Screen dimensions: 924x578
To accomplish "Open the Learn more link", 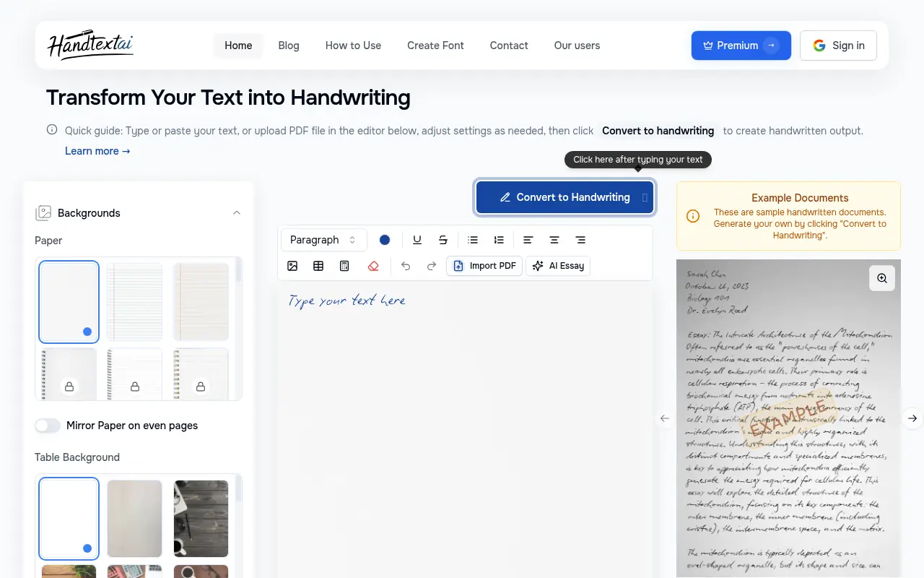I will pos(97,151).
